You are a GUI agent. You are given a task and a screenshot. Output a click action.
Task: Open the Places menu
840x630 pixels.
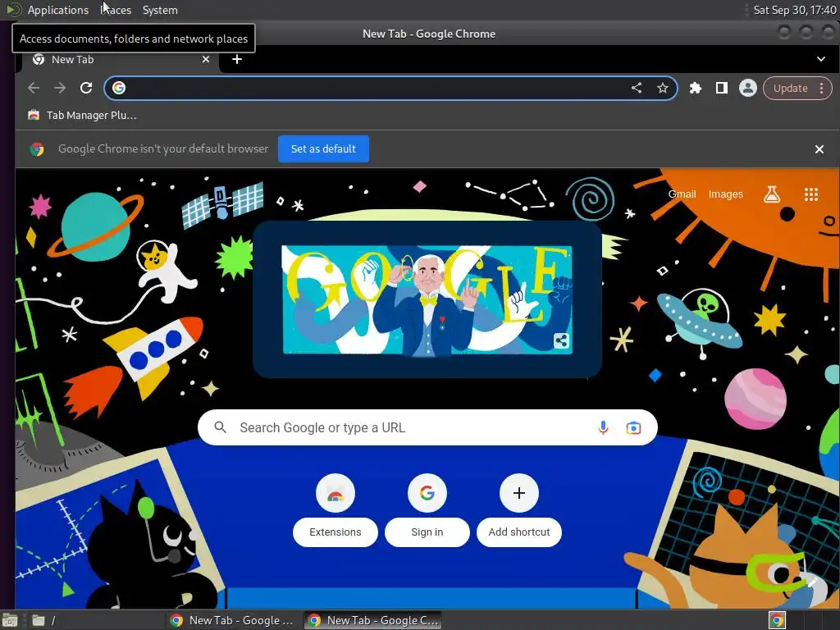click(116, 10)
